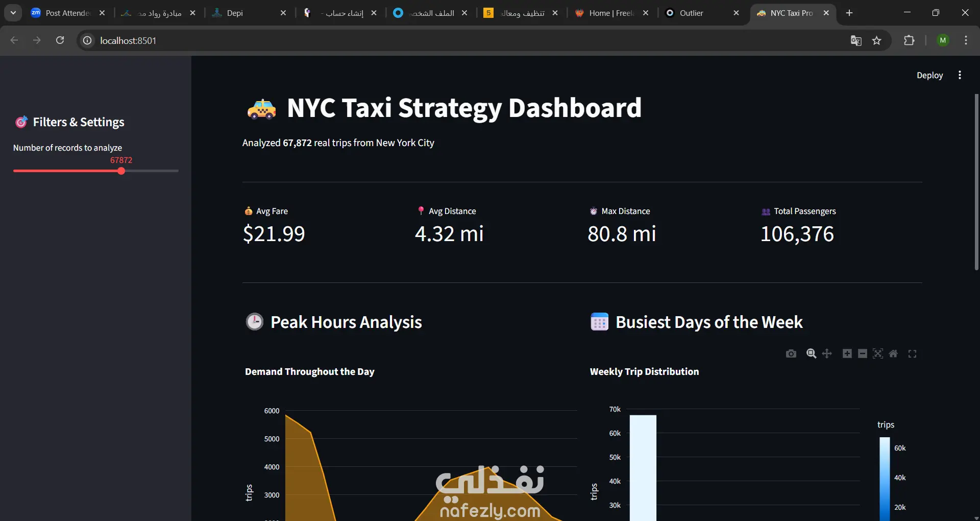Click the tall bar in the weekly chart
Viewport: 980px width, 521px height.
(x=643, y=467)
